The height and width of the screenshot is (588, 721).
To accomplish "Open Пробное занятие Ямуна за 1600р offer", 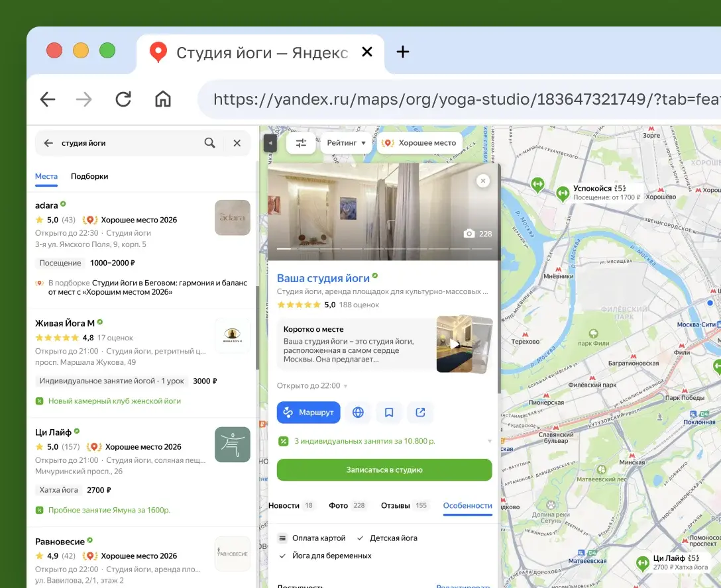I will click(109, 510).
